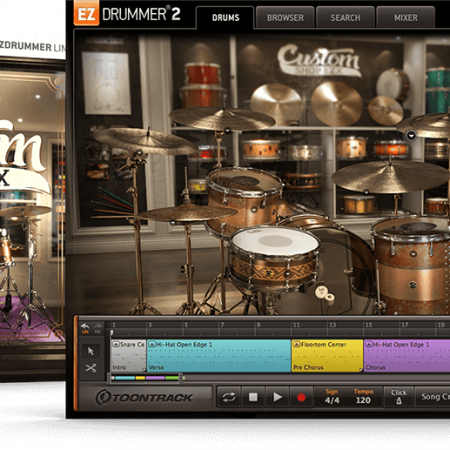
Task: Switch to the Browser tab
Action: pyautogui.click(x=285, y=18)
